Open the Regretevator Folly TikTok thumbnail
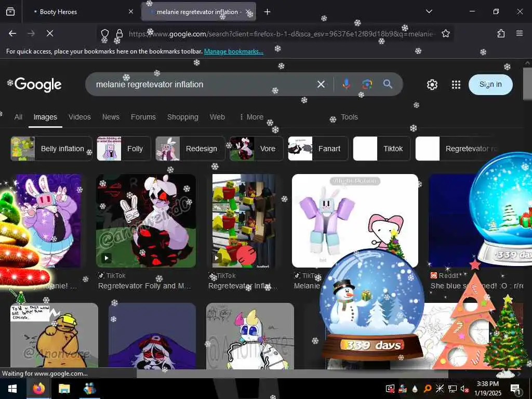 [x=146, y=220]
